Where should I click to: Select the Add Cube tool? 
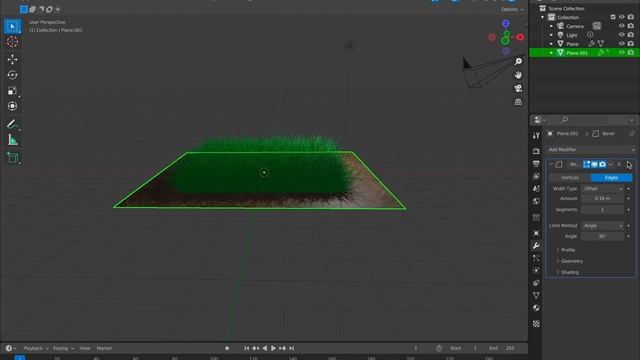point(12,158)
